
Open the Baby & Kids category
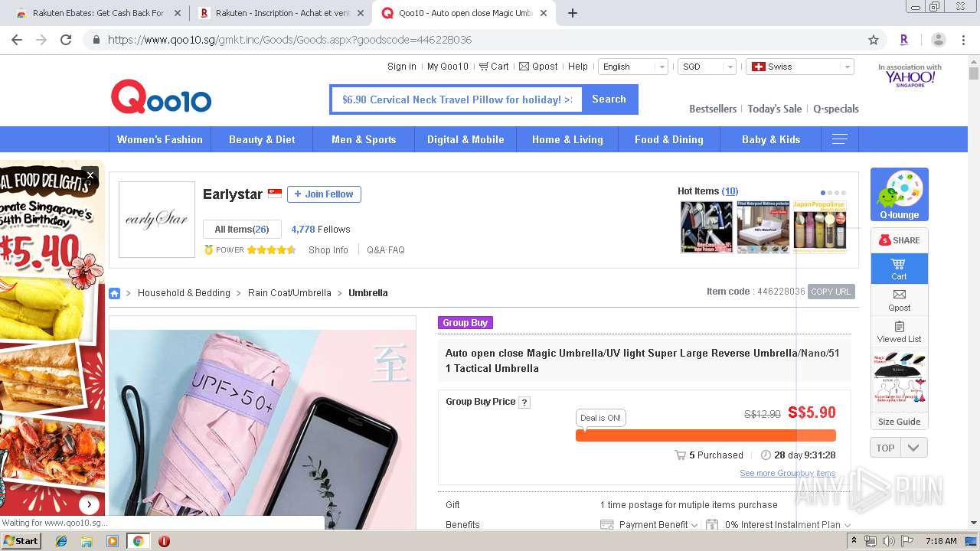pos(771,139)
